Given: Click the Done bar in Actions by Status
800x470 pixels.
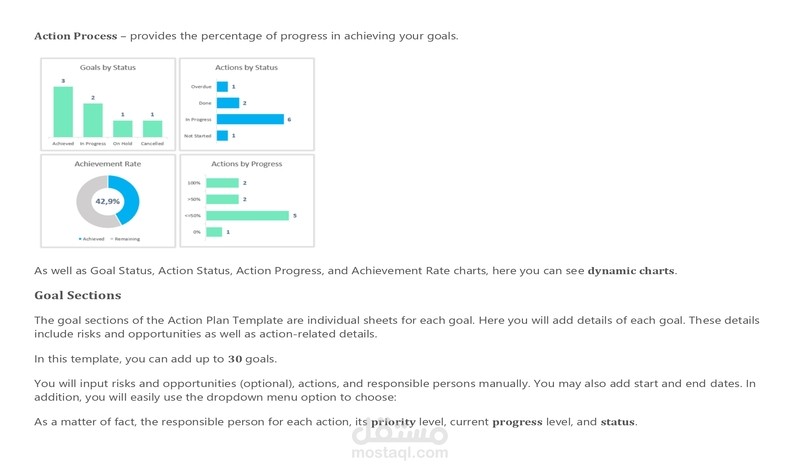Looking at the screenshot, I should (228, 103).
